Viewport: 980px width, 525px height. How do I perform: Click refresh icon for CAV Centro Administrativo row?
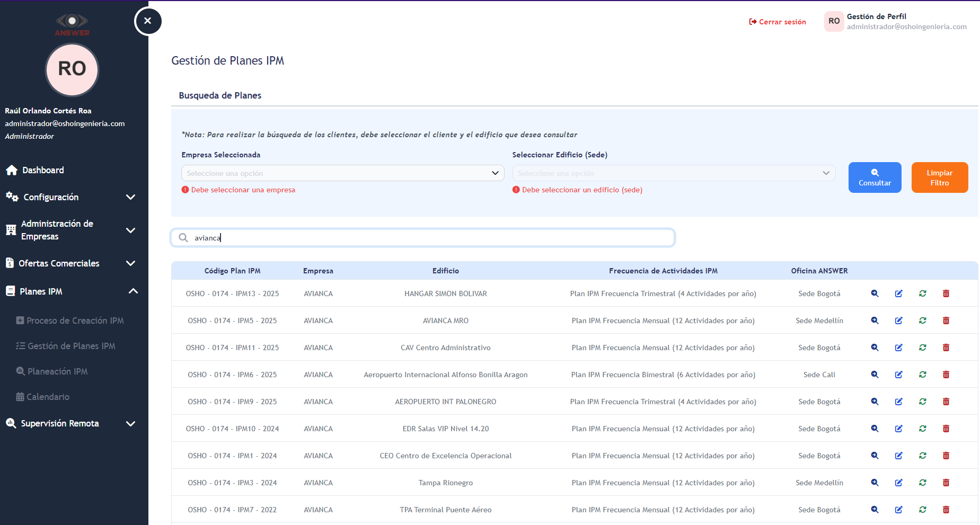point(922,348)
